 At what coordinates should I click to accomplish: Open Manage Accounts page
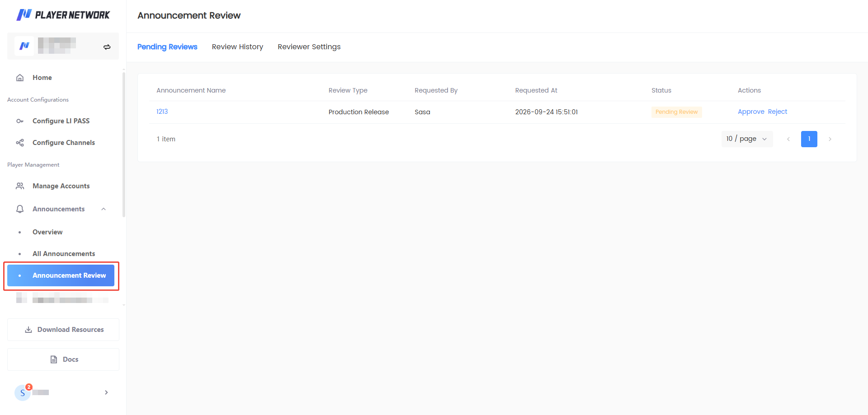(61, 186)
